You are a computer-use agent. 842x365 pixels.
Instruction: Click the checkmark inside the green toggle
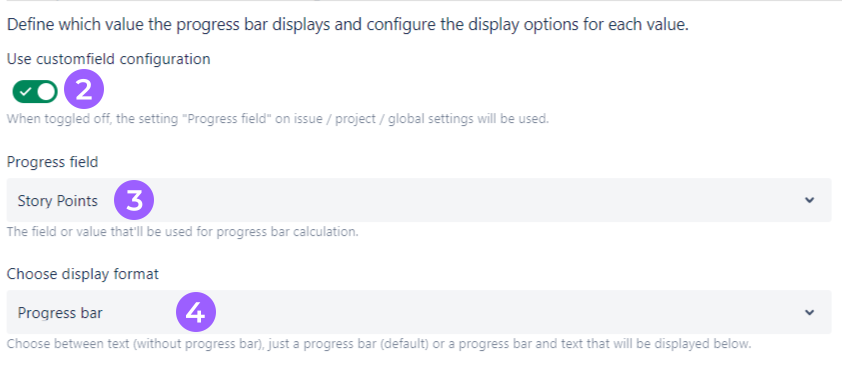(x=25, y=92)
